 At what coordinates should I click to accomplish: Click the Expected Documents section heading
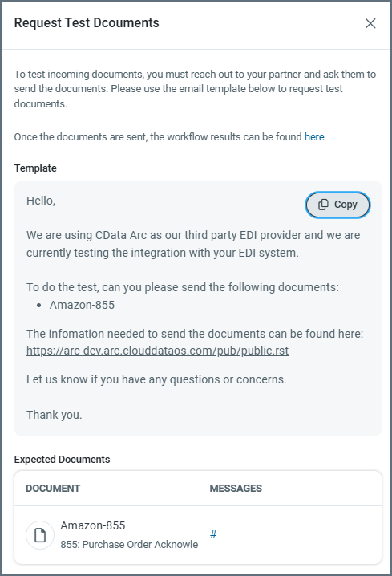[x=62, y=460]
